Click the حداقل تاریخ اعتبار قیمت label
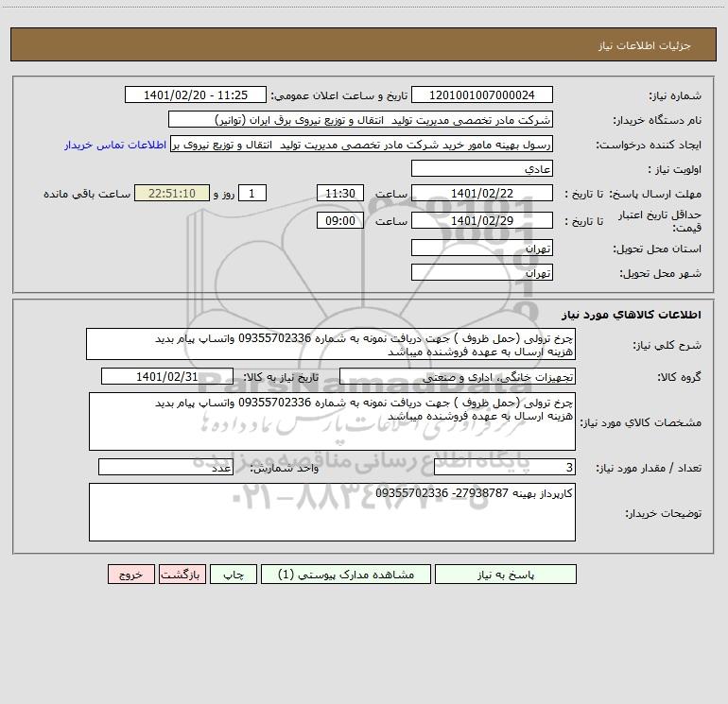Image resolution: width=728 pixels, height=704 pixels. pyautogui.click(x=660, y=221)
